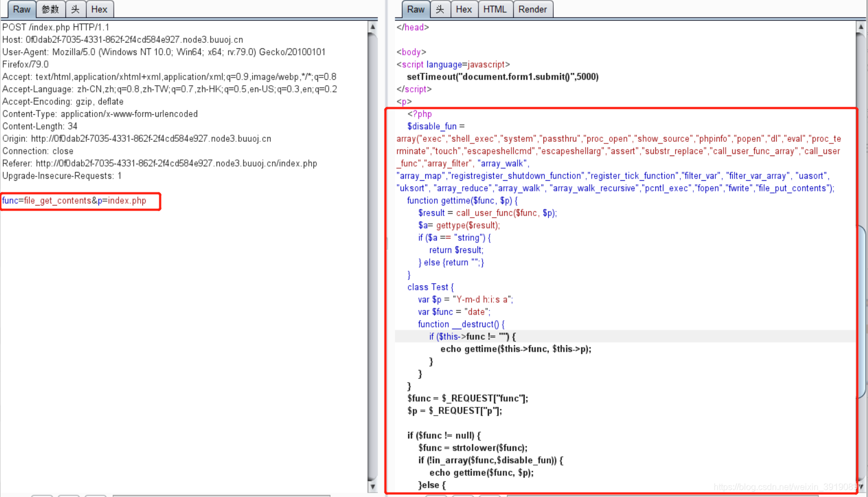
Task: Click request line 'POST /index.php HTTP/1.1'
Action: pyautogui.click(x=56, y=27)
